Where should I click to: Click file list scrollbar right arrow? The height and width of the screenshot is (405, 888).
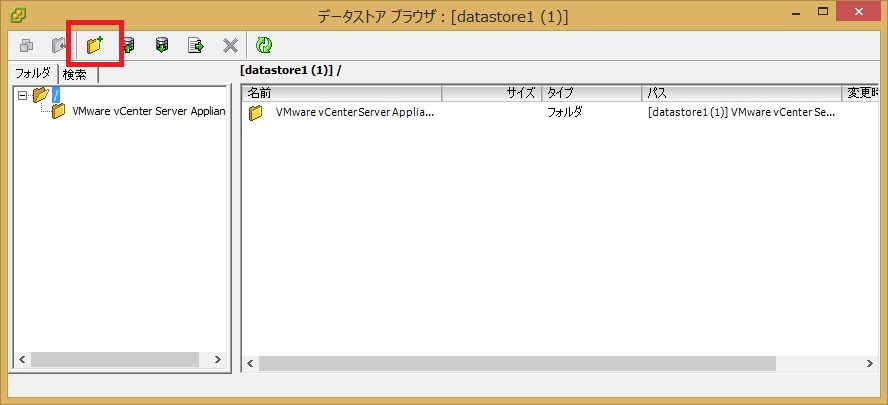point(870,363)
